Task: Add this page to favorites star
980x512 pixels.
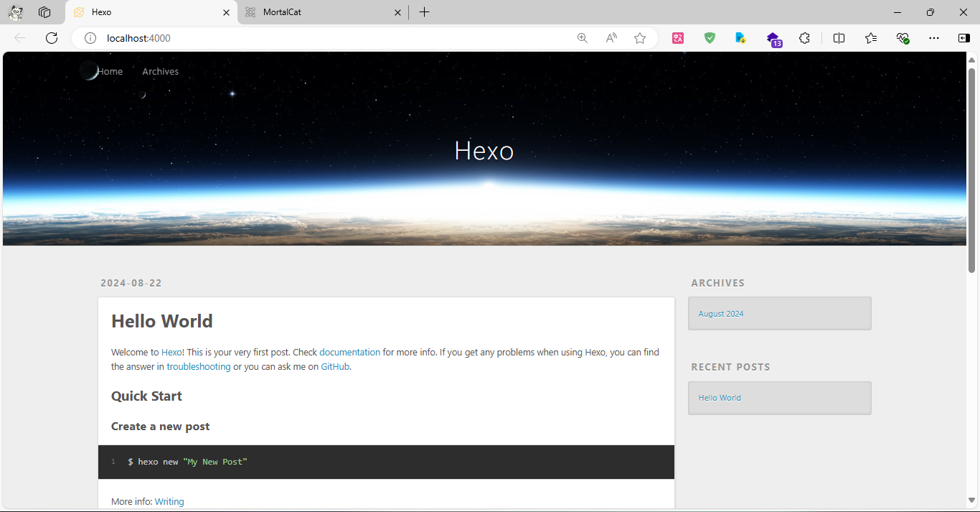Action: tap(640, 38)
